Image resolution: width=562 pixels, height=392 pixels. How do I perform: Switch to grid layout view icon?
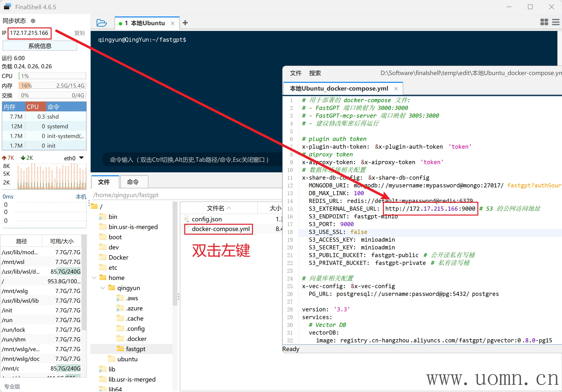point(544,22)
